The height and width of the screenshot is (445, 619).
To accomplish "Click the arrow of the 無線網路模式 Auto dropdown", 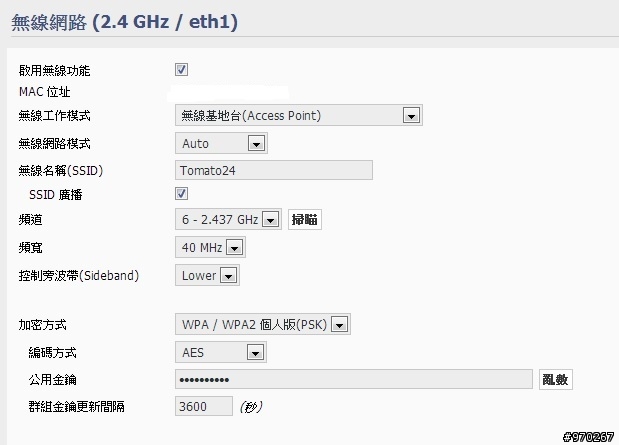I will (256, 144).
